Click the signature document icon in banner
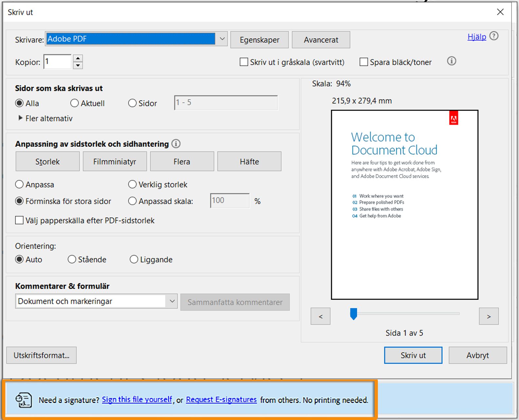This screenshot has height=420, width=519. pos(24,400)
